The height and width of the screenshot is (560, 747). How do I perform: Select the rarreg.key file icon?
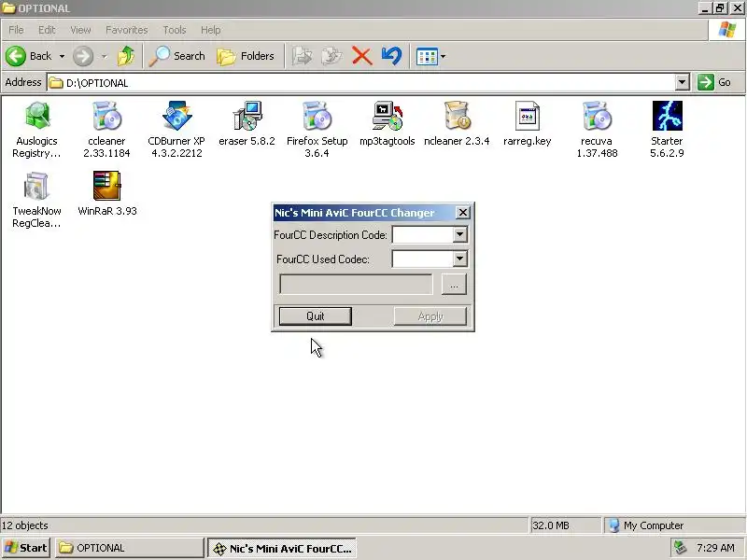tap(528, 116)
